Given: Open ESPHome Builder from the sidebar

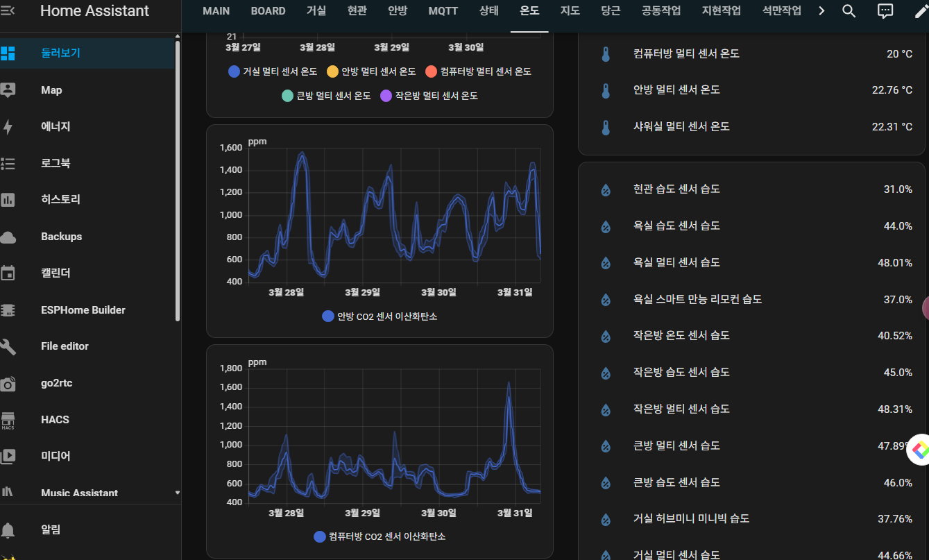Looking at the screenshot, I should (87, 310).
